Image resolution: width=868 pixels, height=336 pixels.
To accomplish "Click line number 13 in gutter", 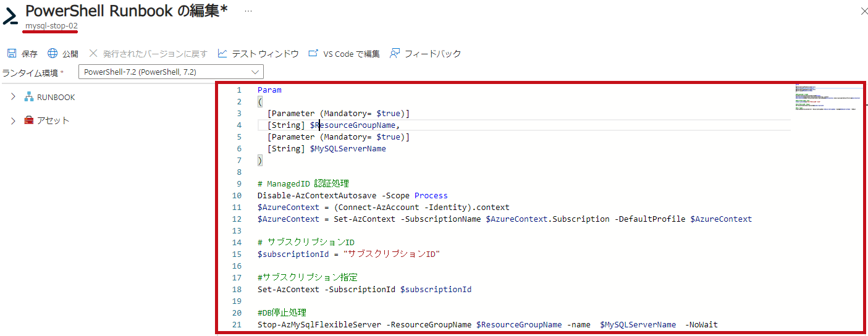I will (237, 230).
